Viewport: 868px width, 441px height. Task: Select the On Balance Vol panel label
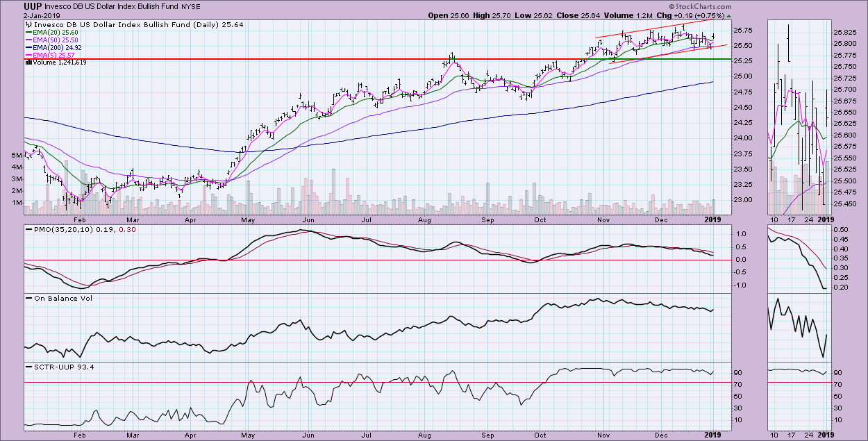[60, 298]
